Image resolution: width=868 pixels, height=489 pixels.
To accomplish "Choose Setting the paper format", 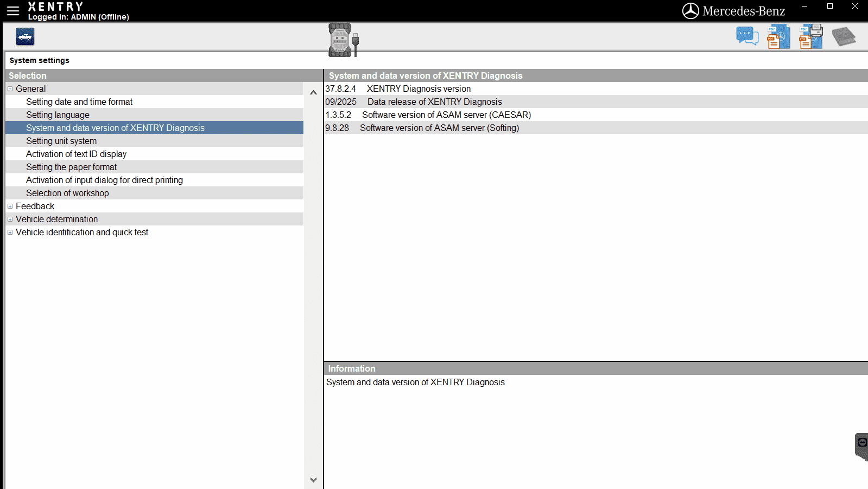I will (71, 167).
